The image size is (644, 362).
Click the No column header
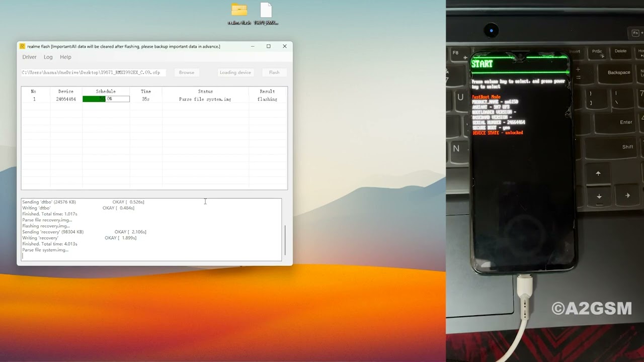coord(34,92)
